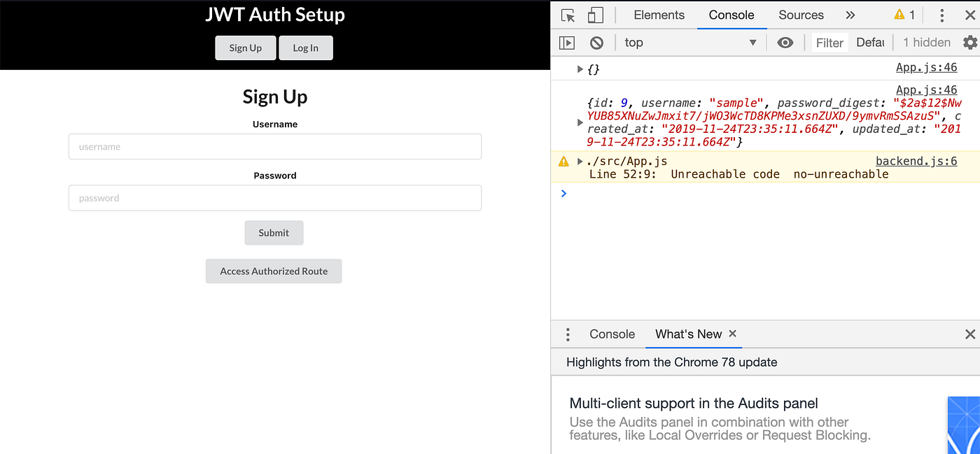Image resolution: width=980 pixels, height=454 pixels.
Task: Open the DevTools customization menu
Action: (941, 15)
